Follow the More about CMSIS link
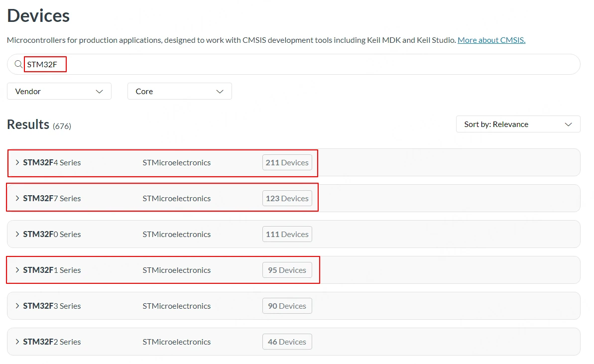Image resolution: width=594 pixels, height=364 pixels. tap(491, 40)
